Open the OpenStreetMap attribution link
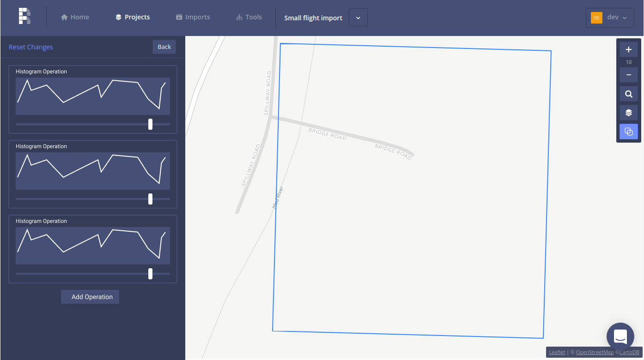This screenshot has height=360, width=644. point(595,352)
